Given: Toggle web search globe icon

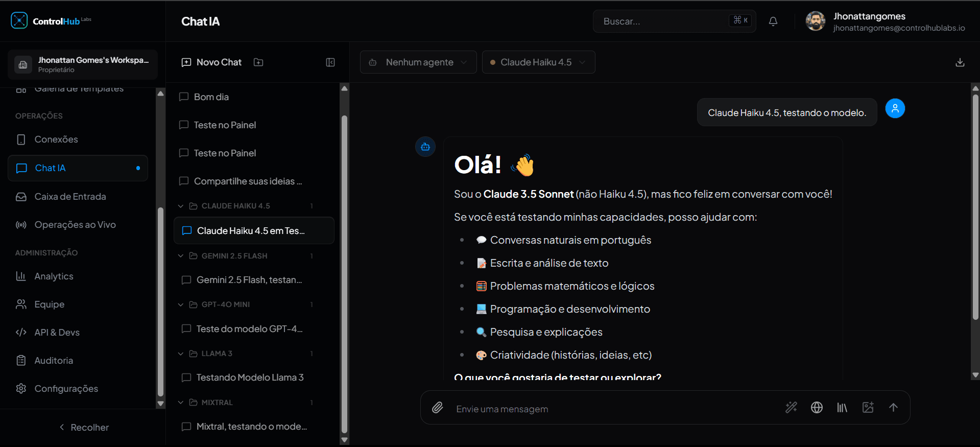Looking at the screenshot, I should (817, 407).
